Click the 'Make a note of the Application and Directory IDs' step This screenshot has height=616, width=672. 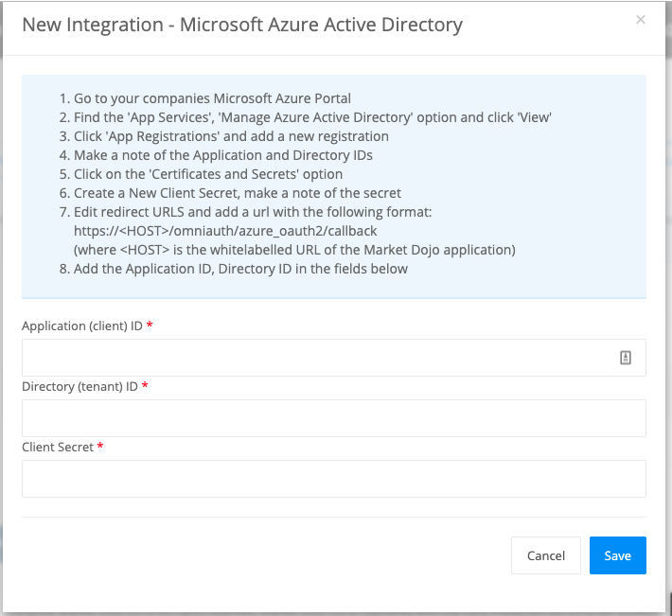point(223,155)
